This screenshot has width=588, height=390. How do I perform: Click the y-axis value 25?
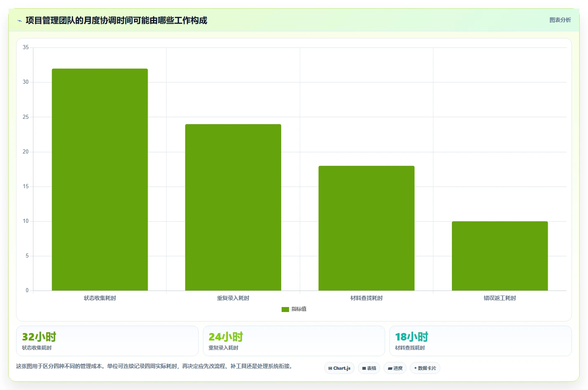pyautogui.click(x=26, y=117)
